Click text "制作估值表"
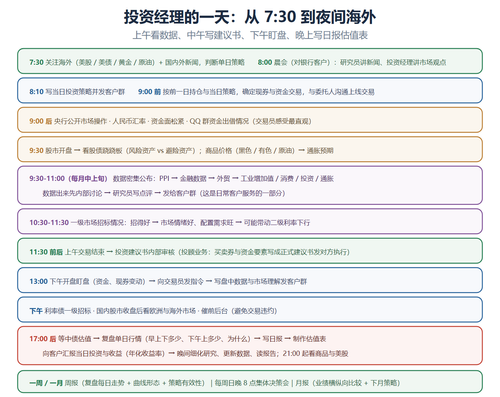The width and height of the screenshot is (500, 397). tap(309, 339)
